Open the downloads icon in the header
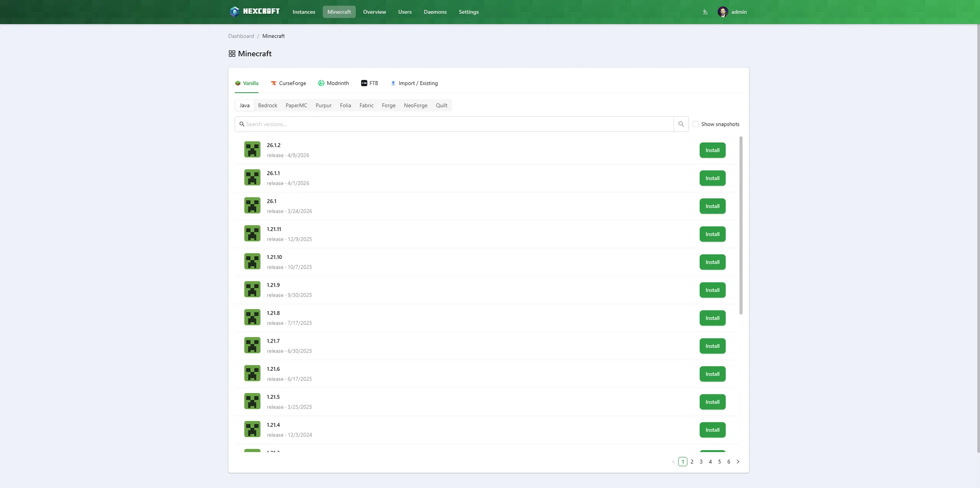Image resolution: width=980 pixels, height=488 pixels. (x=705, y=12)
